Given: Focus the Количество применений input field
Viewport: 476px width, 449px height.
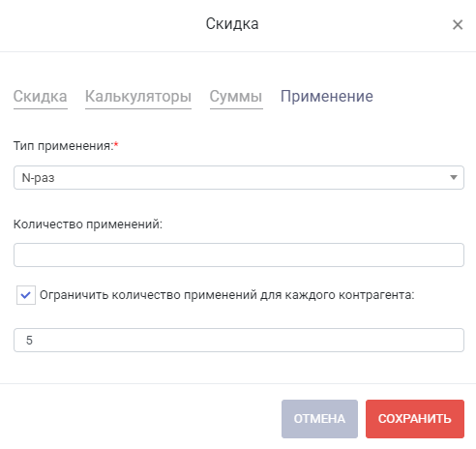Looking at the screenshot, I should pyautogui.click(x=239, y=254).
